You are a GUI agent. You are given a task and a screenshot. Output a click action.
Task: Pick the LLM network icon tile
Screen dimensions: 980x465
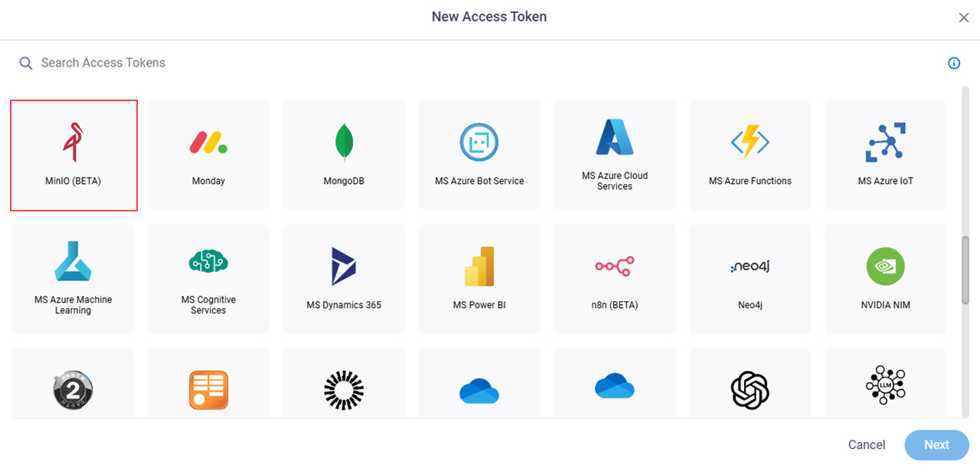click(886, 383)
